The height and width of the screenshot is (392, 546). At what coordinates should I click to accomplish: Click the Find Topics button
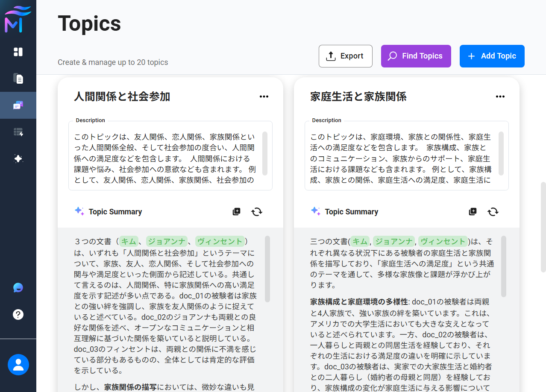point(416,56)
